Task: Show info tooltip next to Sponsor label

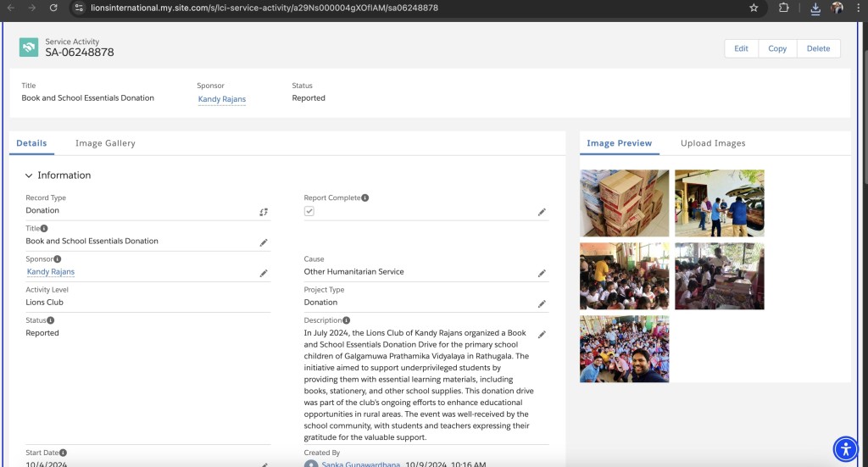Action: point(58,259)
